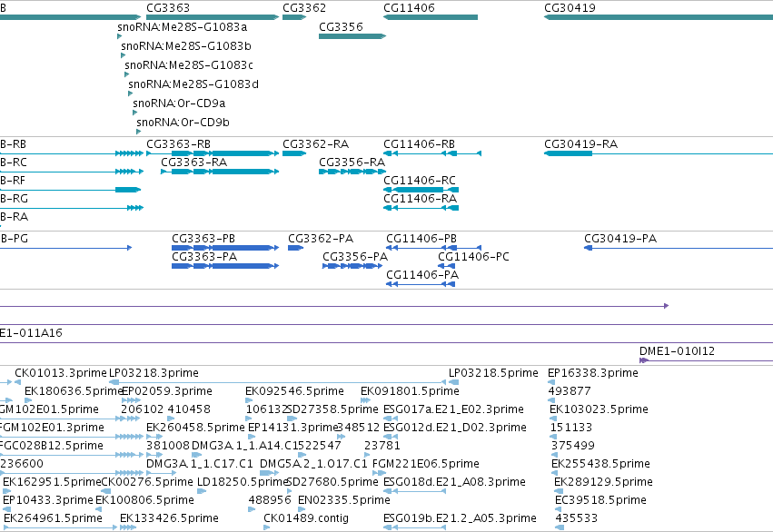Select the CG3356 gene label

coord(341,26)
